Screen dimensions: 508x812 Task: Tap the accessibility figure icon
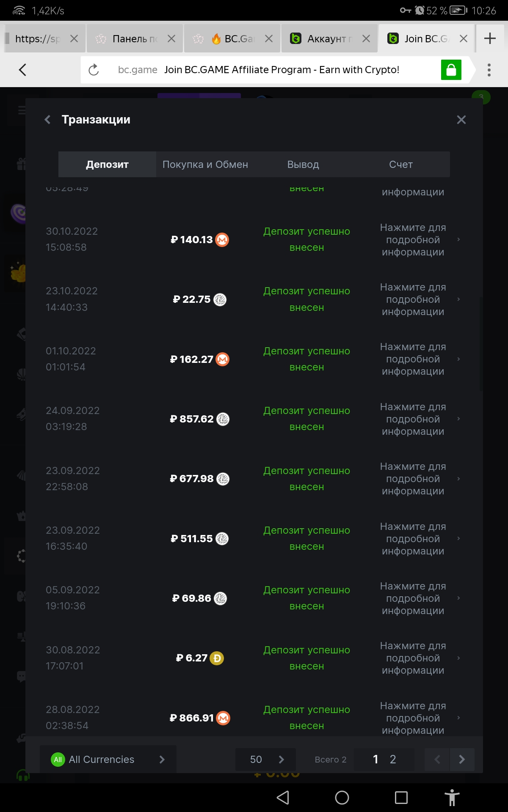point(452,798)
